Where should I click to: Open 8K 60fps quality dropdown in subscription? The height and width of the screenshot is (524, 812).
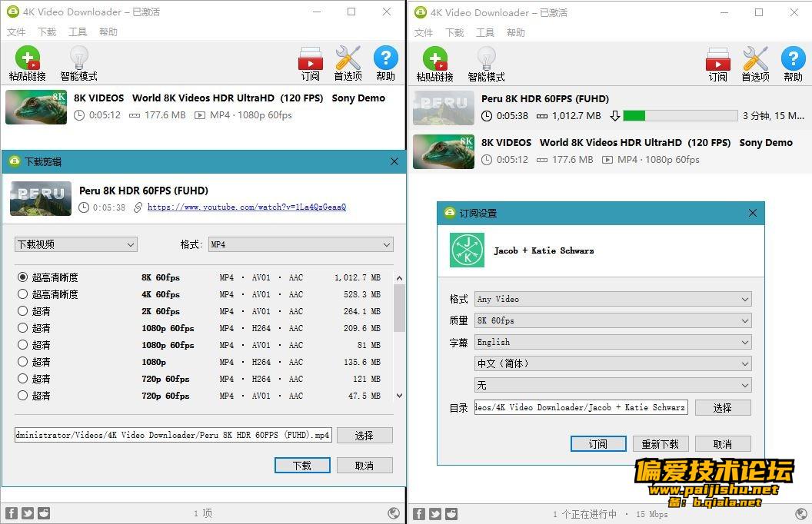[613, 320]
